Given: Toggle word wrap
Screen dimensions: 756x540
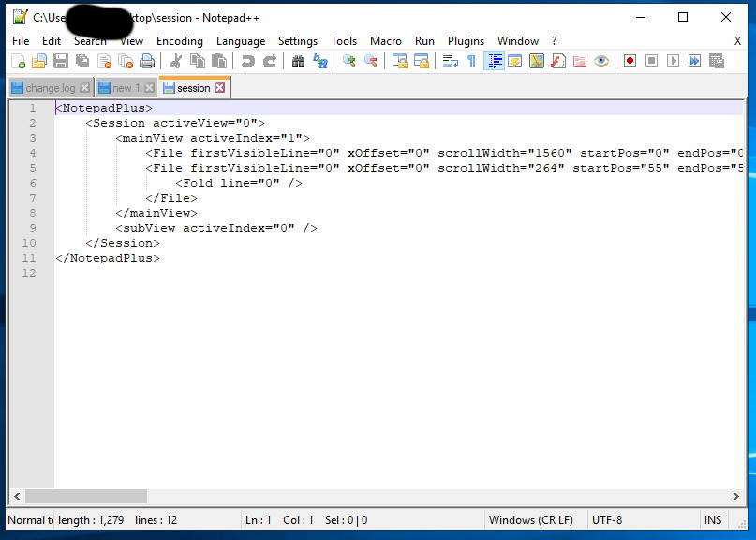Looking at the screenshot, I should tap(448, 60).
